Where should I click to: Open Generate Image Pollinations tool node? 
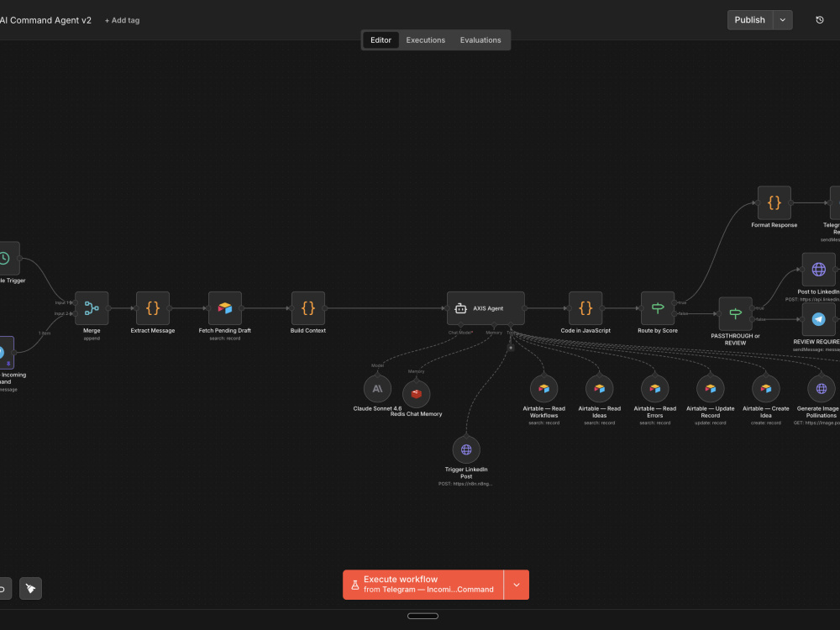click(x=822, y=388)
